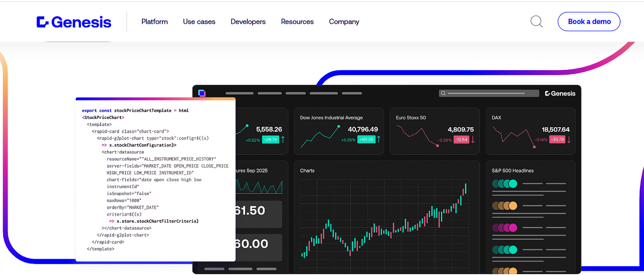Open the Company menu
This screenshot has height=275, width=644.
[344, 22]
